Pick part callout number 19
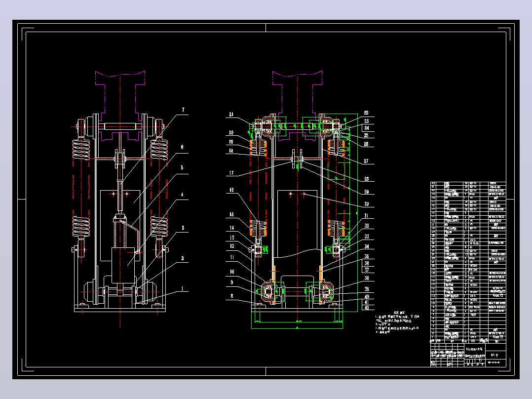This screenshot has width=532, height=399. coord(231,142)
